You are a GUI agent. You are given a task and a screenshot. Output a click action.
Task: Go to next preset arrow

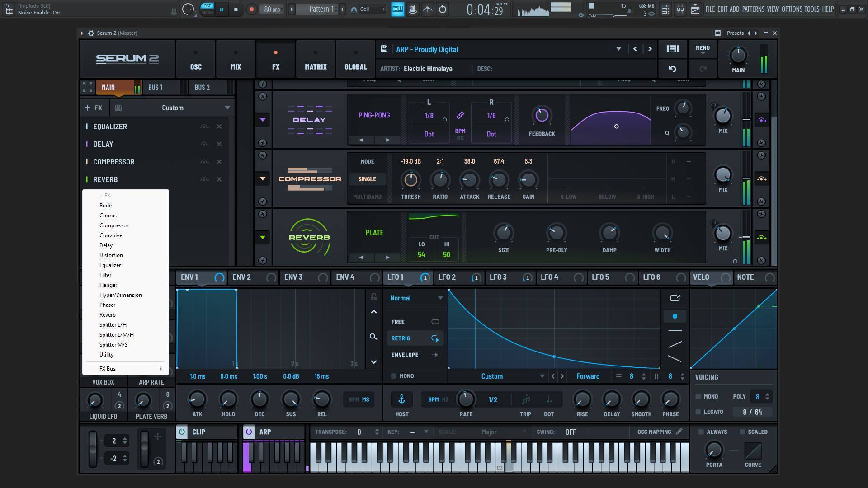coord(650,49)
